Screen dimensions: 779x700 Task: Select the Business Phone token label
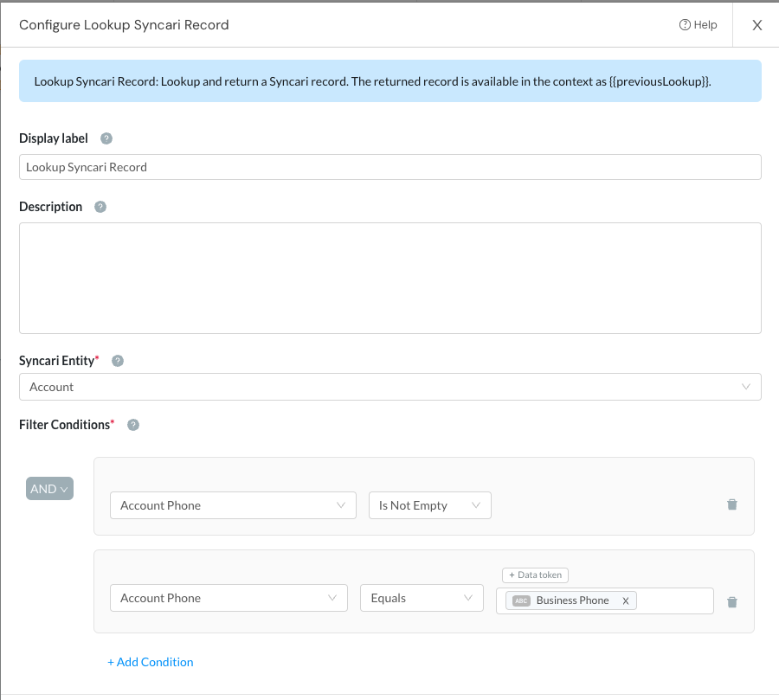click(572, 600)
